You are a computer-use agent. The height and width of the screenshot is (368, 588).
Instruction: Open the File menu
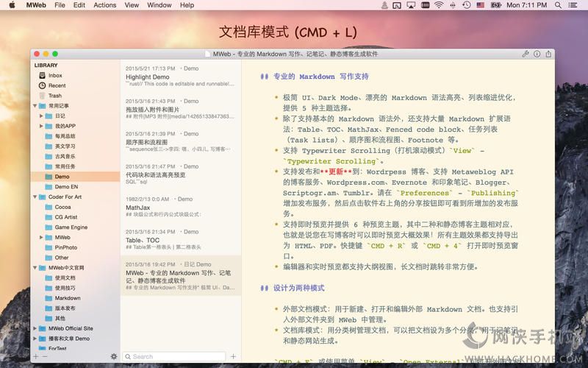[x=60, y=5]
